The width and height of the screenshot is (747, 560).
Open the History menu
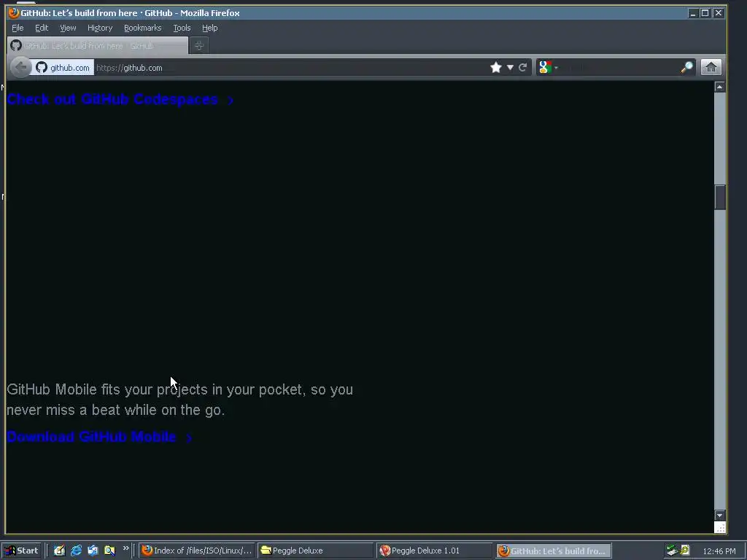[100, 28]
